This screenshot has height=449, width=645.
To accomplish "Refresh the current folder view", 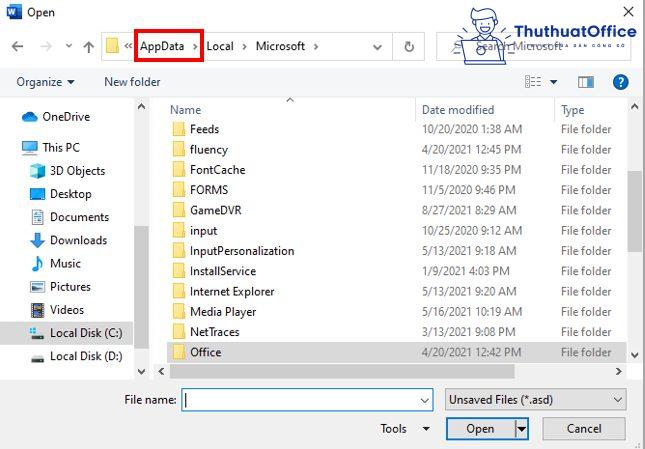I will [x=409, y=47].
